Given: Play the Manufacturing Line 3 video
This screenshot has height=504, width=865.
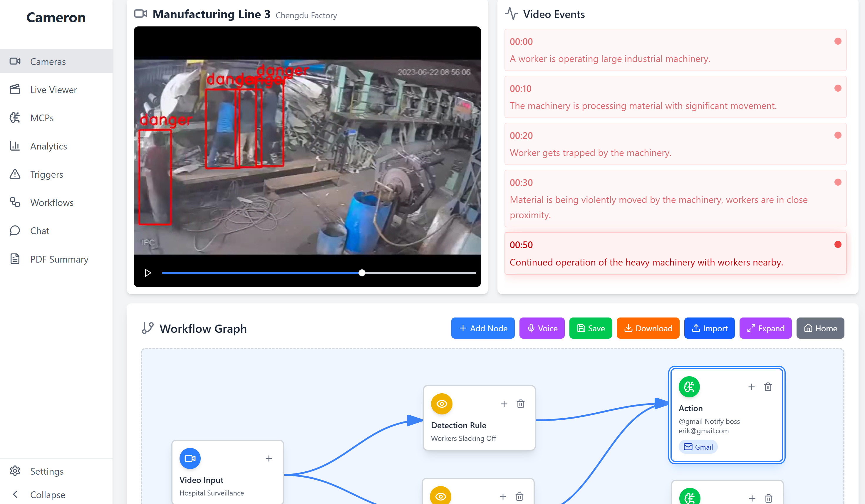Looking at the screenshot, I should (x=147, y=273).
